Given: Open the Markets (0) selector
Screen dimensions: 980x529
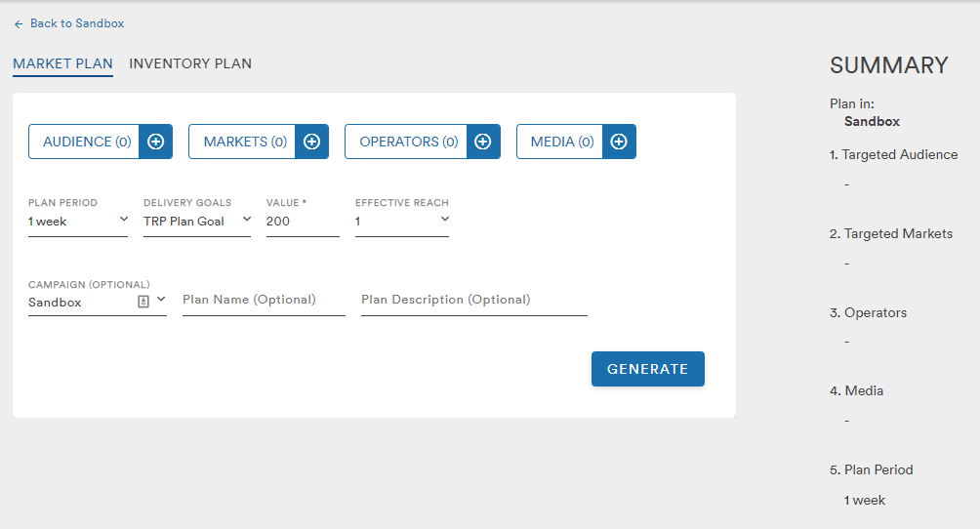Looking at the screenshot, I should pos(242,142).
